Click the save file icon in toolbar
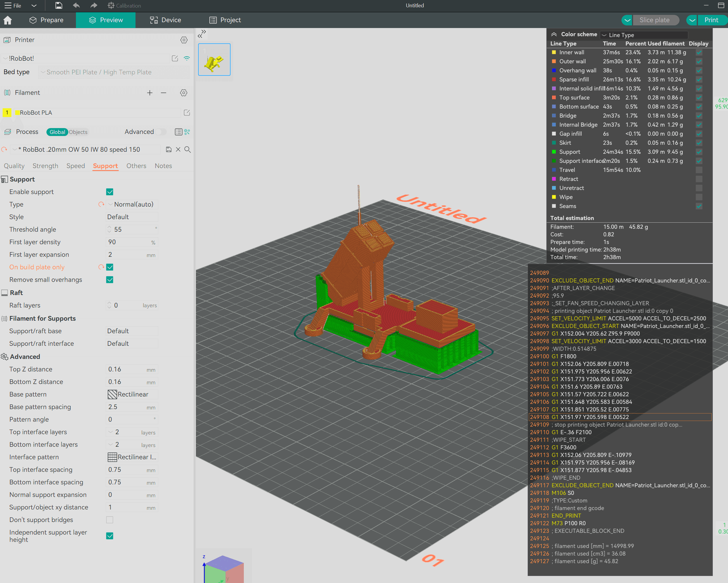728x583 pixels. click(58, 6)
